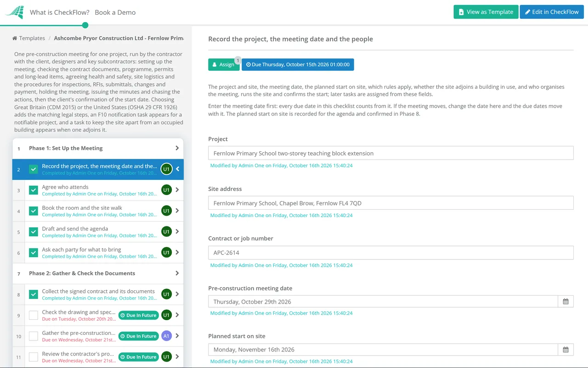588x368 pixels.
Task: Check the Gather the pre-construction task box
Action: [x=34, y=336]
